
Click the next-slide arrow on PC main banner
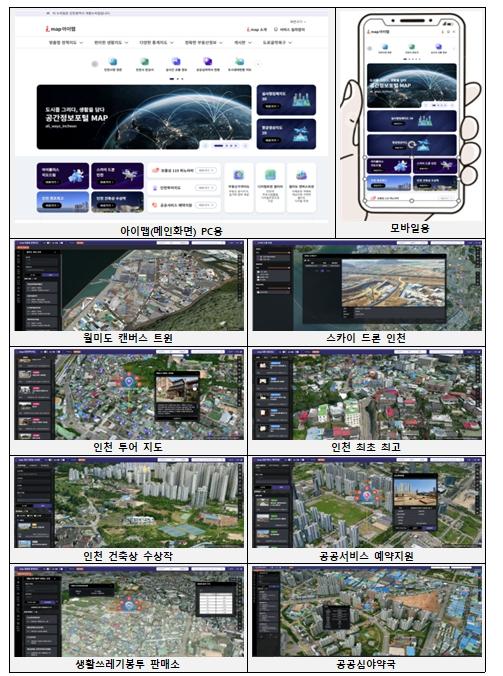(x=246, y=146)
